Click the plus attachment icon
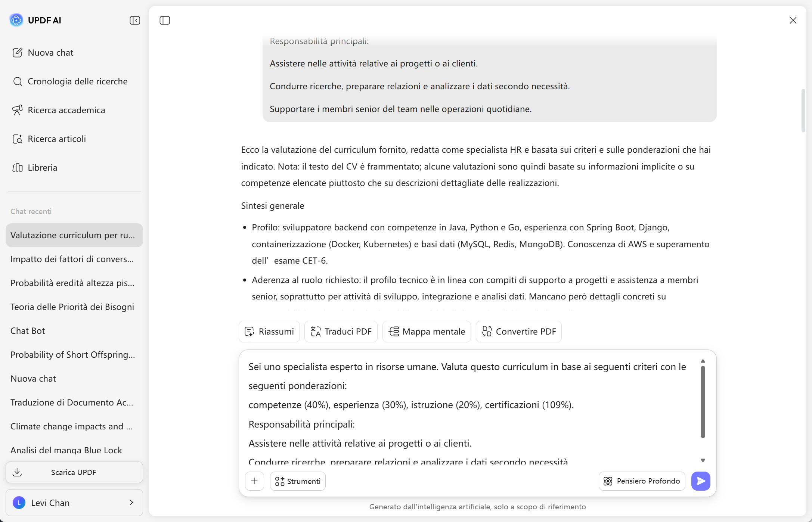812x522 pixels. [254, 481]
